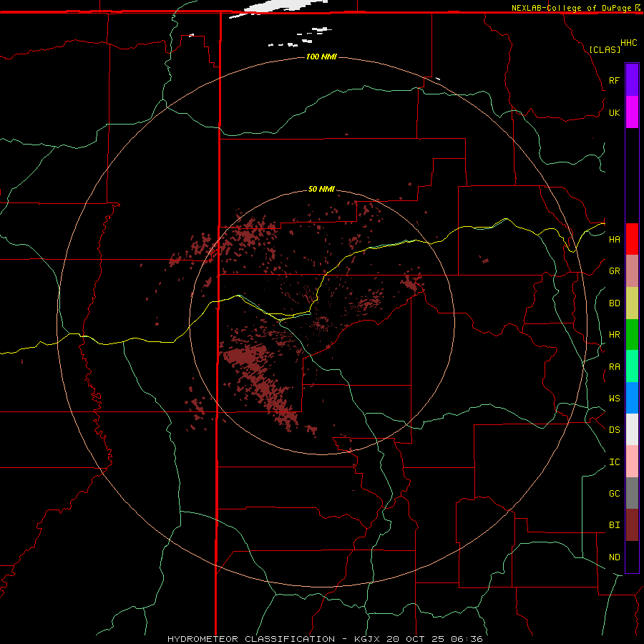
Task: Click the 'GR' legend label
Action: [614, 271]
